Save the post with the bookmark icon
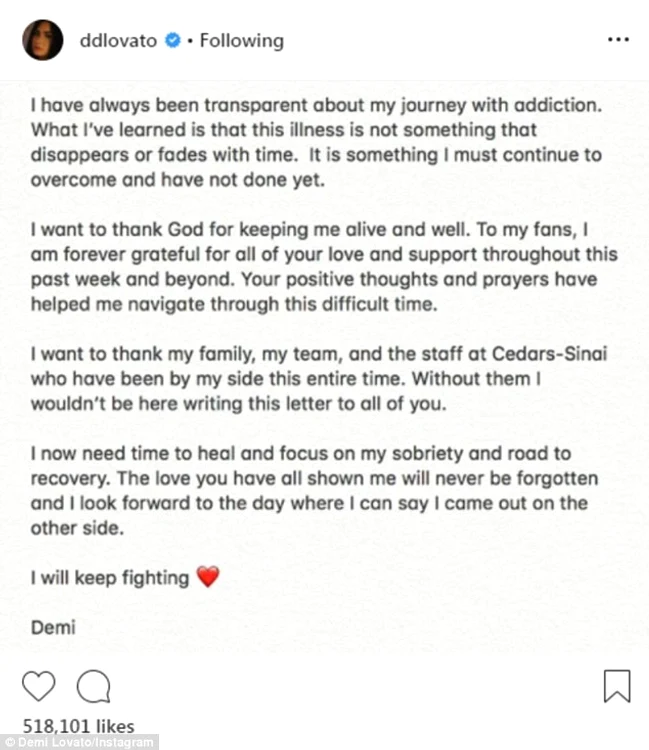Viewport: 649px width, 750px height. [616, 686]
